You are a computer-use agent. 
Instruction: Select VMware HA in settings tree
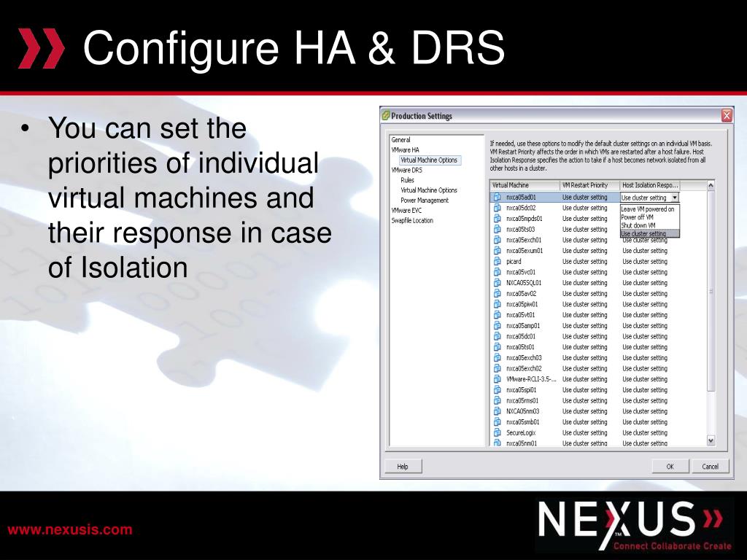tap(405, 150)
